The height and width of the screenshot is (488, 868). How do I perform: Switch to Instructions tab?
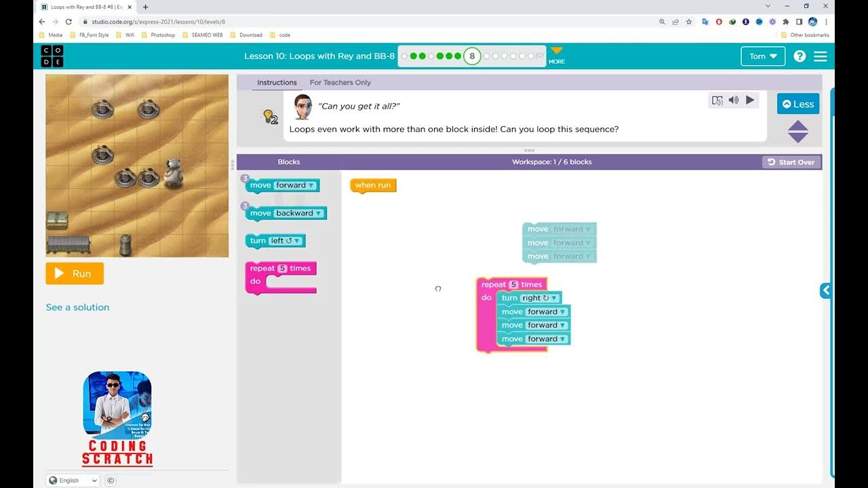click(x=277, y=83)
